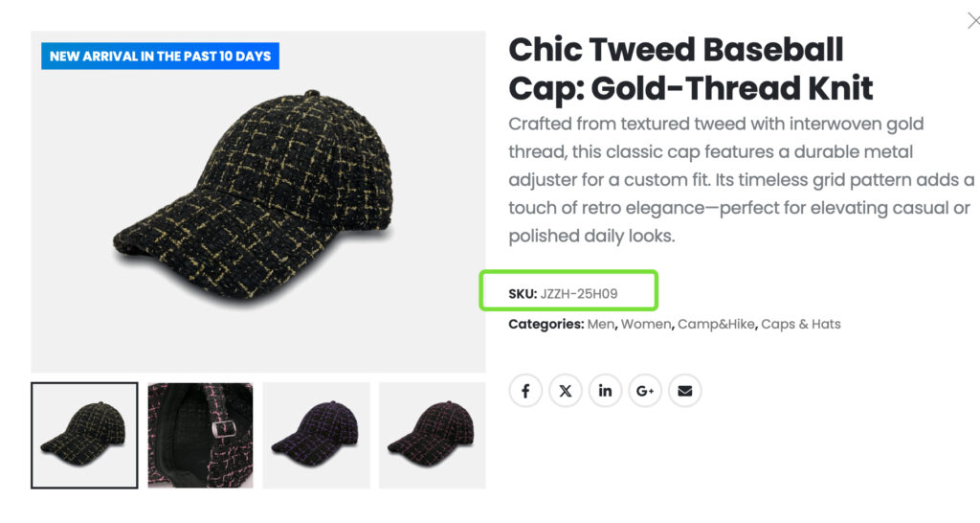Click the Categories label
This screenshot has height=523, width=980.
pos(546,324)
